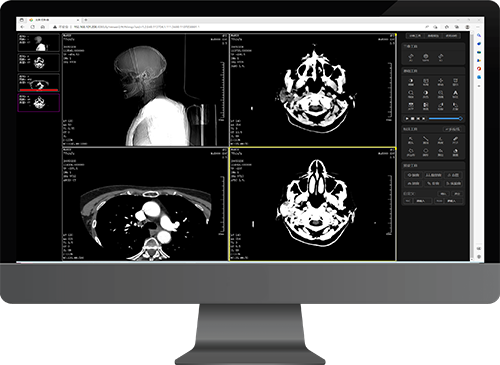Image resolution: width=500 pixels, height=365 pixels.
Task: Start cine playback with the play button
Action: pos(407,118)
